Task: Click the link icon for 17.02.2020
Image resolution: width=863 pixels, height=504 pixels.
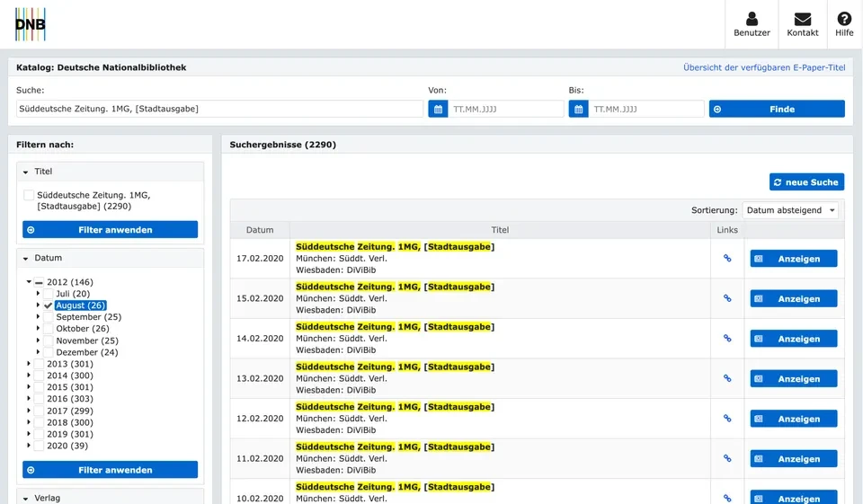Action: 727,258
